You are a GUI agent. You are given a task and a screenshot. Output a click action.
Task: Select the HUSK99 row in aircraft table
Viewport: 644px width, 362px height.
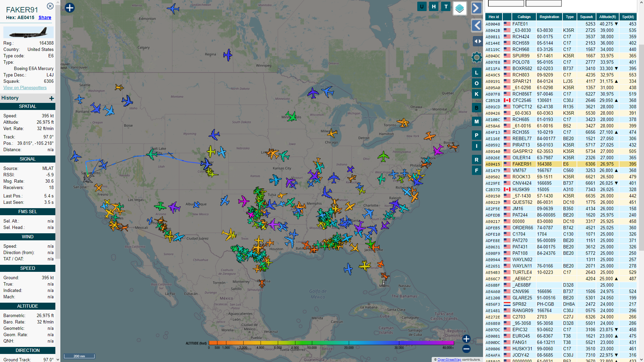point(561,189)
